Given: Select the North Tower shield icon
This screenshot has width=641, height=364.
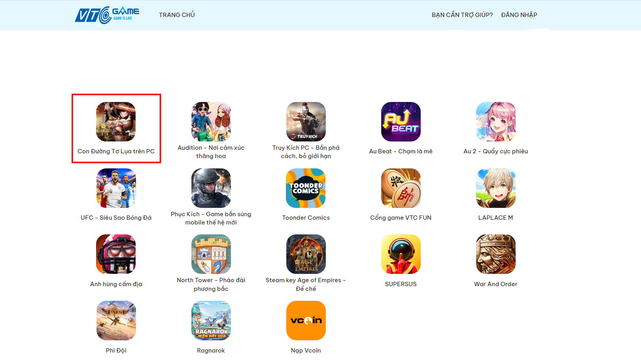Looking at the screenshot, I should point(211,254).
